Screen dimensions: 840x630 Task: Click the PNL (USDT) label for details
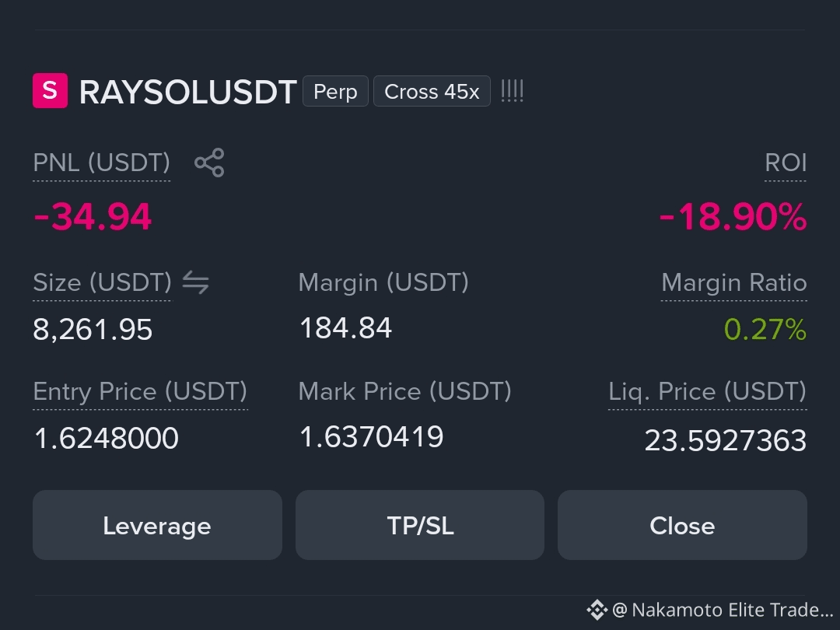point(101,163)
